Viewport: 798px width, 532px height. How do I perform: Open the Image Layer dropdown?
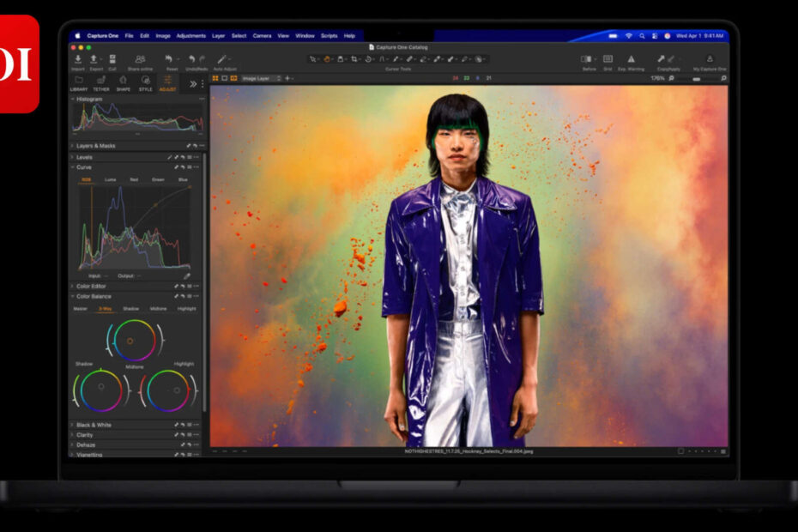pos(261,78)
